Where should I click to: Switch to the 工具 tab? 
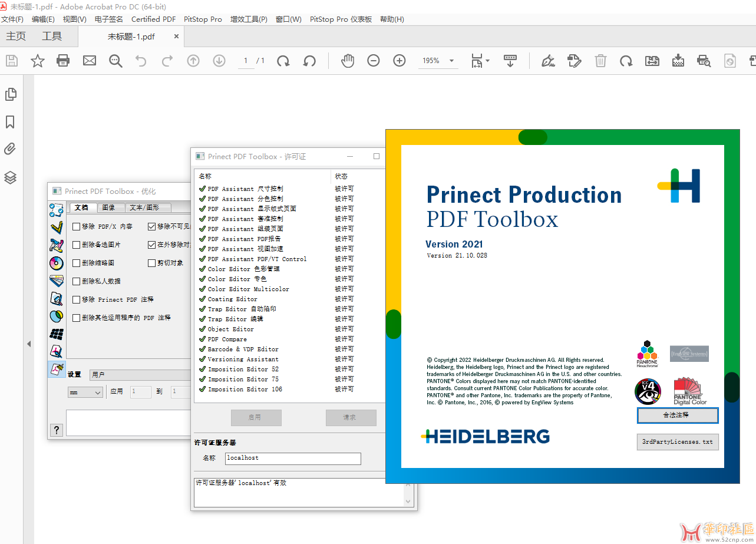(52, 36)
